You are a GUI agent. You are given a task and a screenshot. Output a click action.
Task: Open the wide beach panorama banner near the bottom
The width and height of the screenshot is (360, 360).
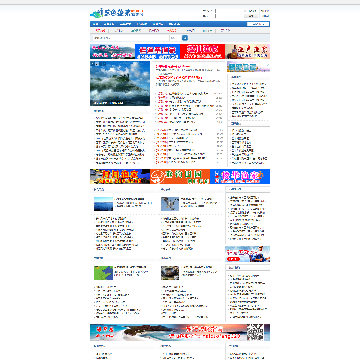click(x=180, y=332)
